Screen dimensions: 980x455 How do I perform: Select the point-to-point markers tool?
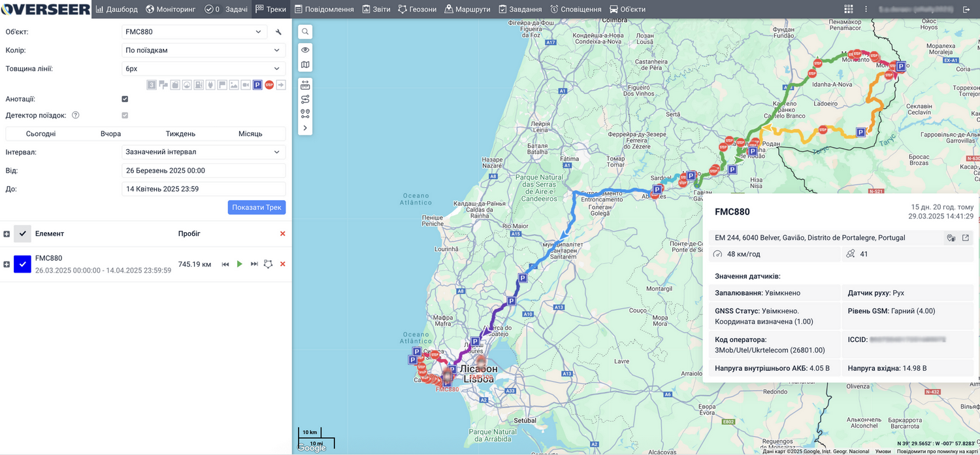coord(305,113)
